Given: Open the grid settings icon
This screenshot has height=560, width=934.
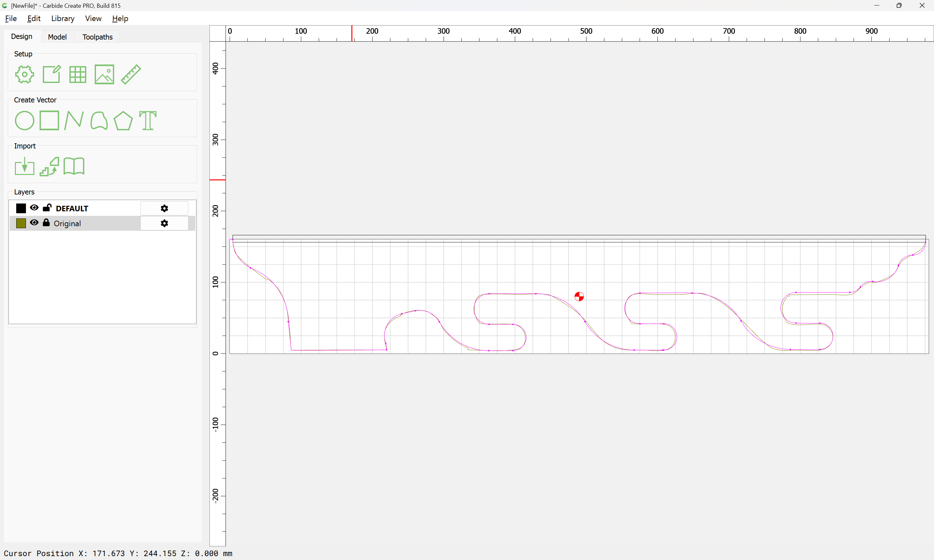Looking at the screenshot, I should (78, 74).
